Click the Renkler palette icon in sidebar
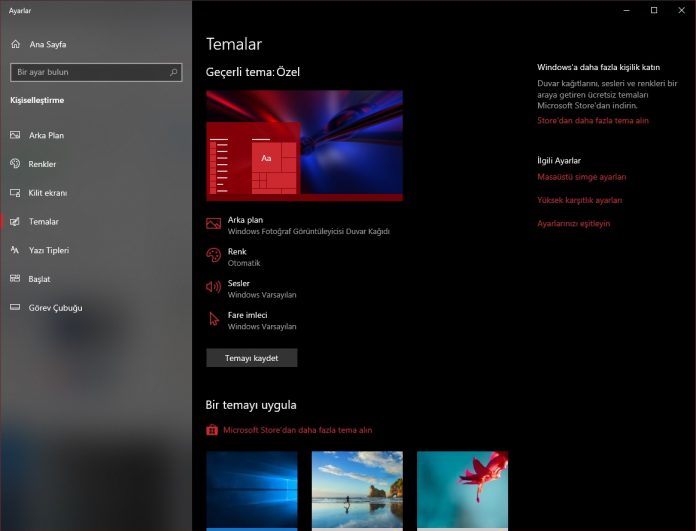 click(x=15, y=164)
